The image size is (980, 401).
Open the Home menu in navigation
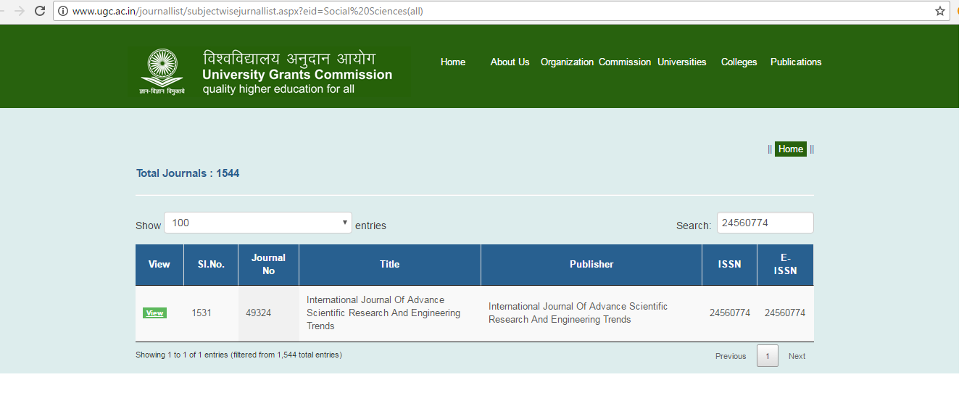(x=453, y=62)
